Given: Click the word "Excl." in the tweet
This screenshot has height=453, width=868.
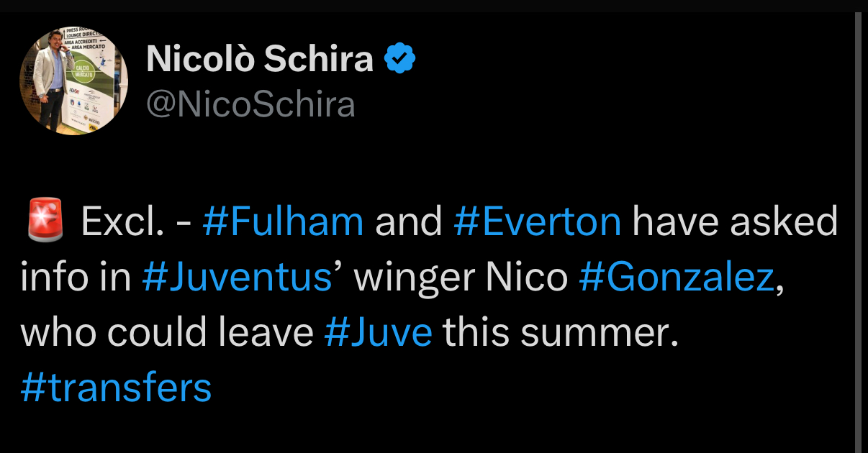Looking at the screenshot, I should click(122, 222).
